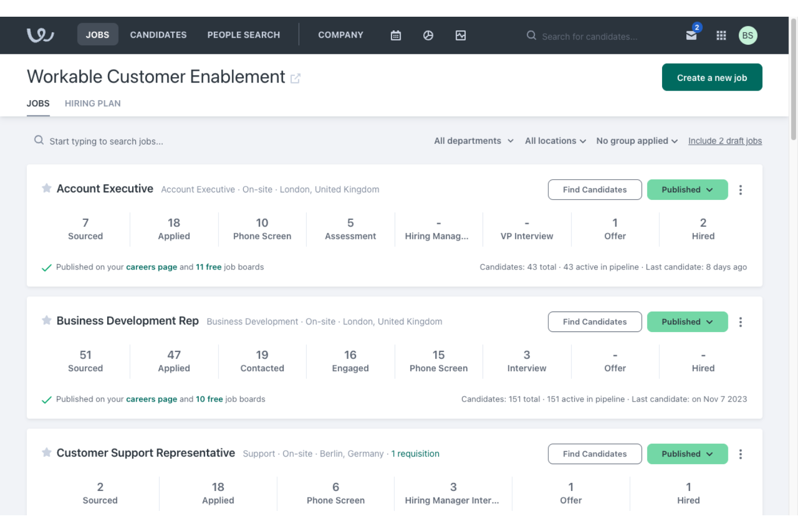This screenshot has width=798, height=532.
Task: Open the reports pie chart icon
Action: [x=428, y=36]
